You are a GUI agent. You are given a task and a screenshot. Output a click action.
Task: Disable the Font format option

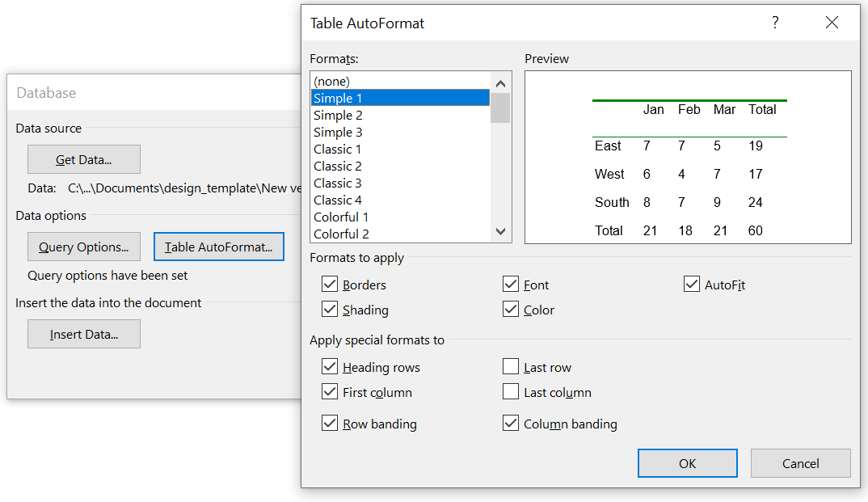[x=511, y=285]
